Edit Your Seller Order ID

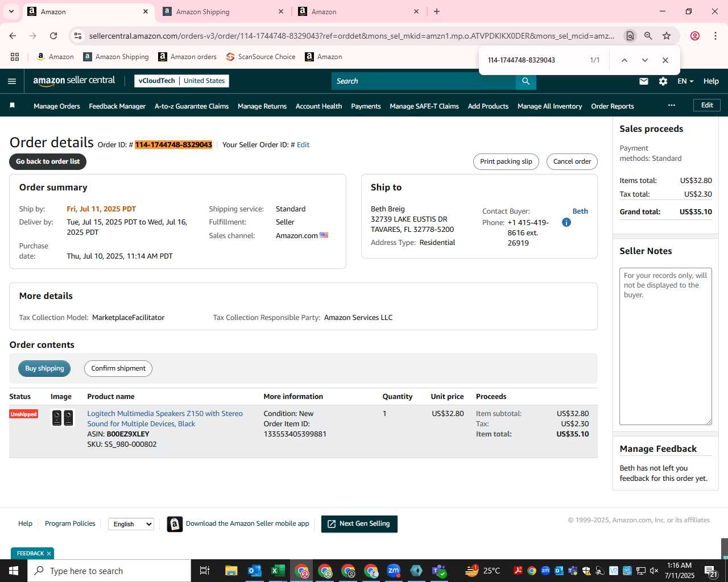303,145
